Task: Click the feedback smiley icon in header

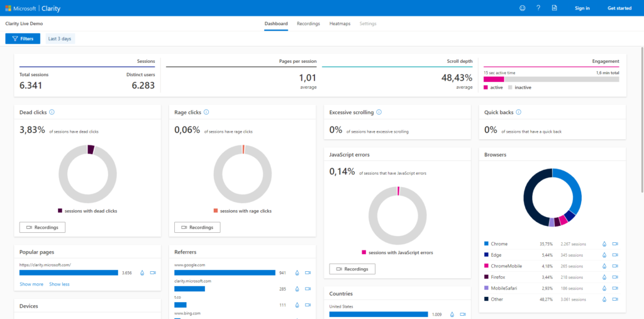Action: tap(523, 8)
